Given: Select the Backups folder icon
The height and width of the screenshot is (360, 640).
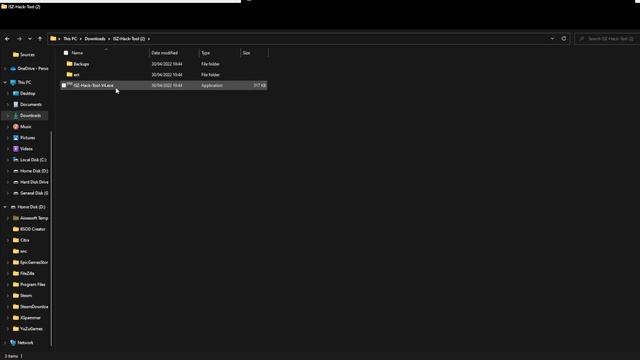Looking at the screenshot, I should pos(69,64).
